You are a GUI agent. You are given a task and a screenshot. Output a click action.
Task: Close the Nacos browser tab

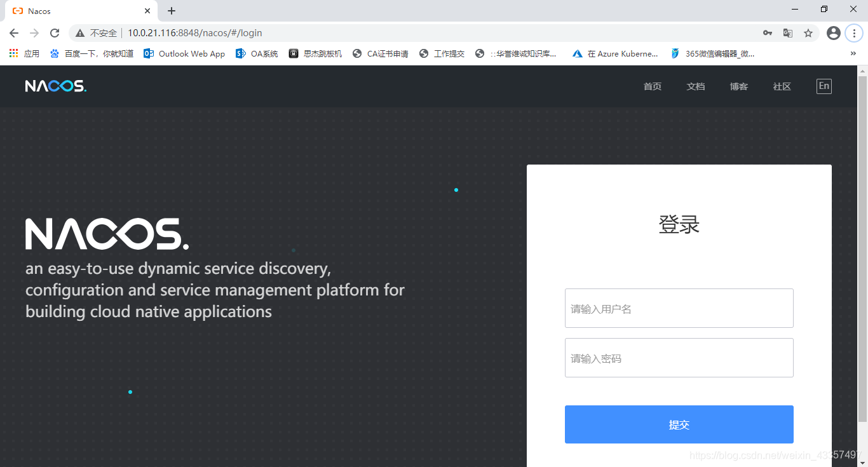[x=147, y=11]
